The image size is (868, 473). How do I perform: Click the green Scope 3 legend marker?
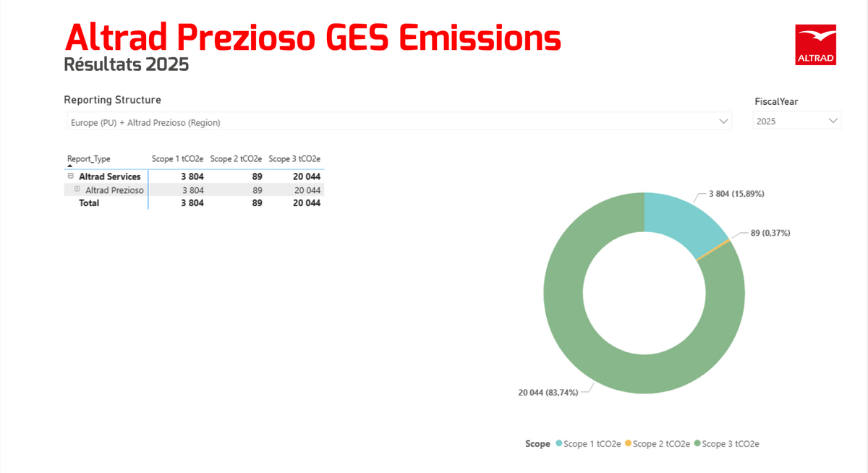697,444
